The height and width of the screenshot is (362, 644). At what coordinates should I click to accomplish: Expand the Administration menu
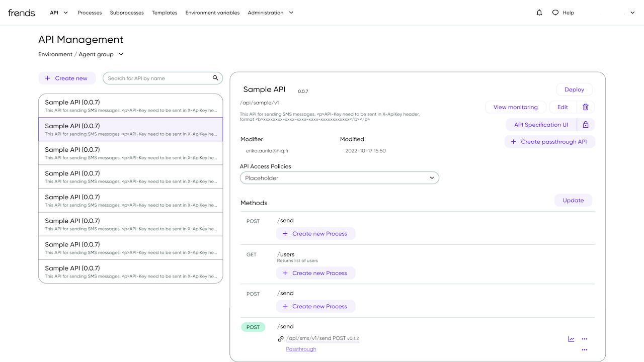tap(271, 13)
